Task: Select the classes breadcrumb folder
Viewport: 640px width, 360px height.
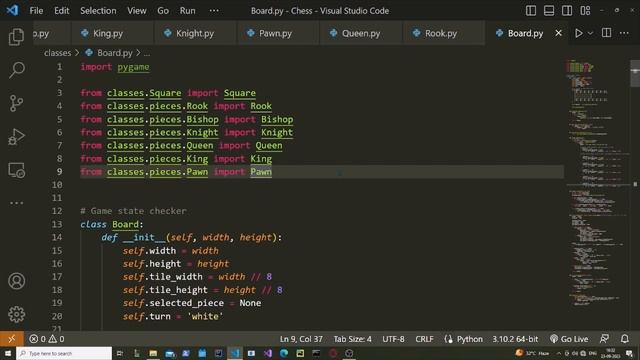Action: pos(58,53)
